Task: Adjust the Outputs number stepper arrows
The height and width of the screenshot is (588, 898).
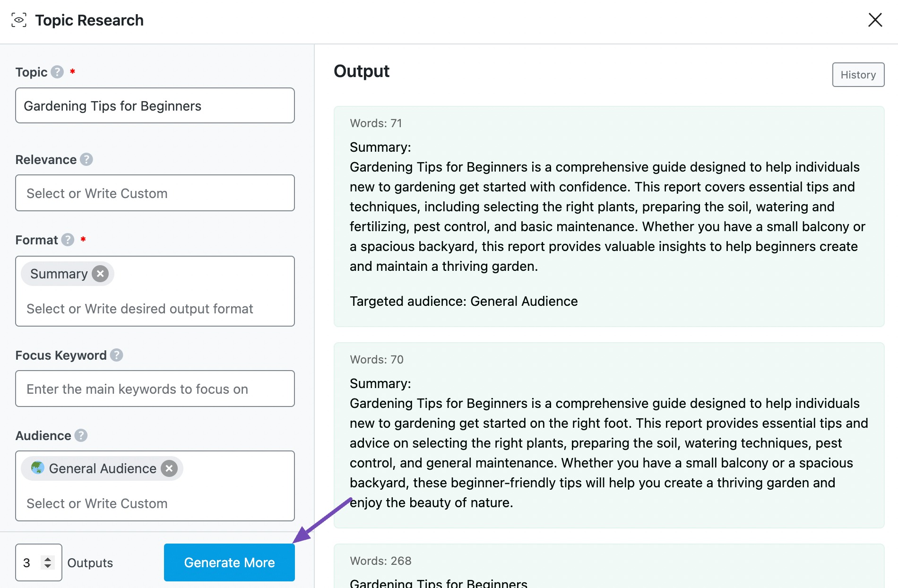Action: (x=48, y=562)
